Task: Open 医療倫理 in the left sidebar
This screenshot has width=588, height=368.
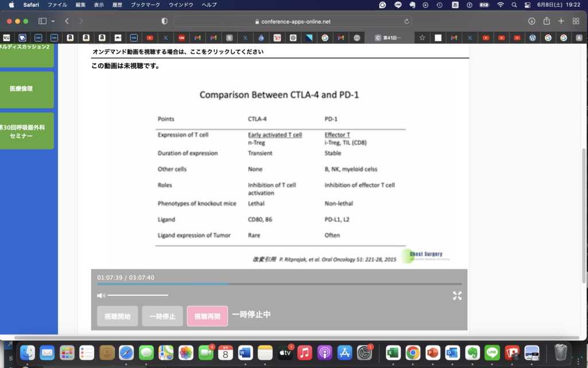Action: coord(22,89)
